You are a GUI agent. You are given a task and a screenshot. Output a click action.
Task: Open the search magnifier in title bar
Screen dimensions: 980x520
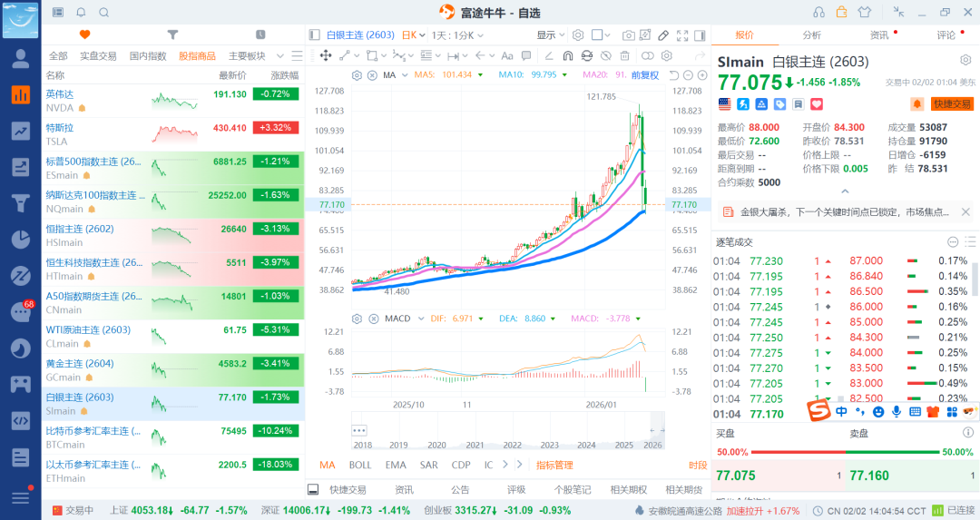[104, 13]
